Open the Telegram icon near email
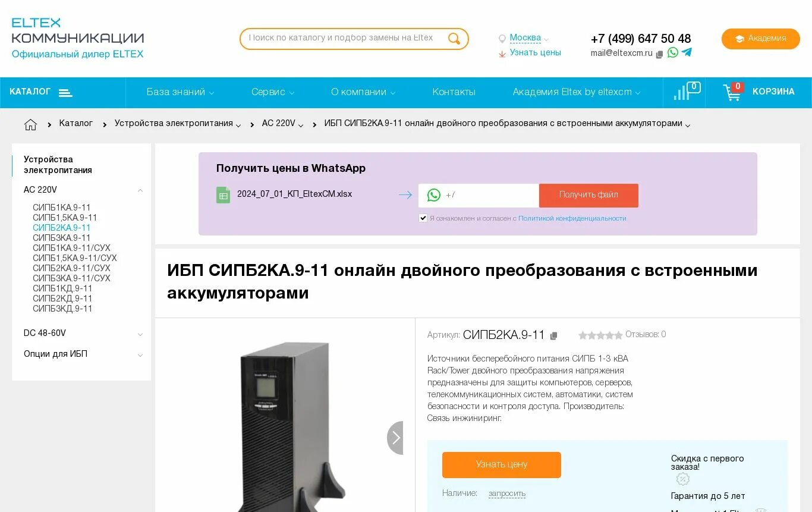The image size is (812, 512). [x=687, y=52]
